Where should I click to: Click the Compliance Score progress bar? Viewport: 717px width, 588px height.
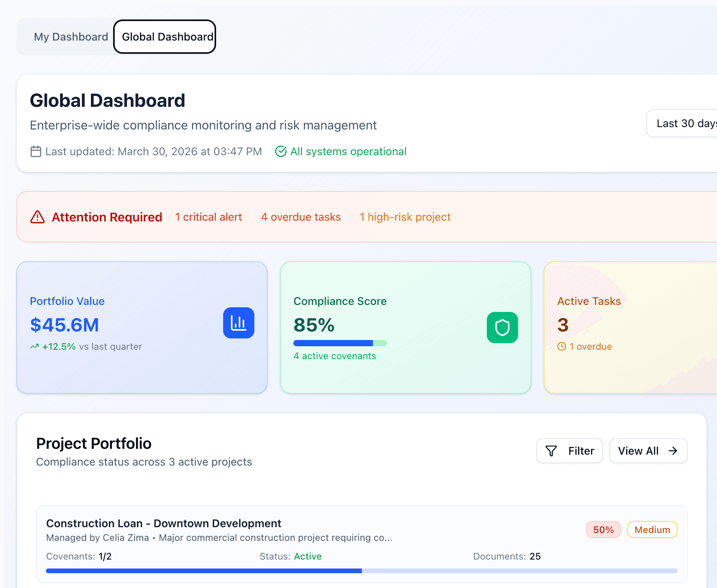pos(340,343)
